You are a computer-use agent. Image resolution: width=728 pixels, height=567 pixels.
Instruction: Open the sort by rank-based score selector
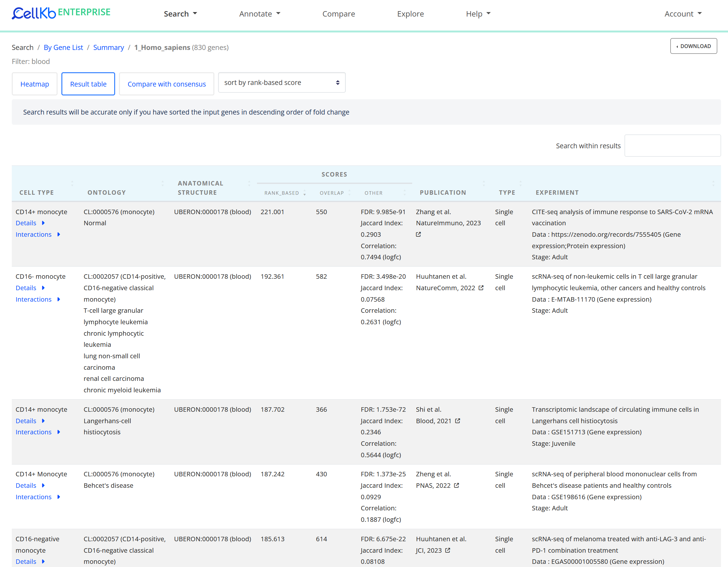282,82
